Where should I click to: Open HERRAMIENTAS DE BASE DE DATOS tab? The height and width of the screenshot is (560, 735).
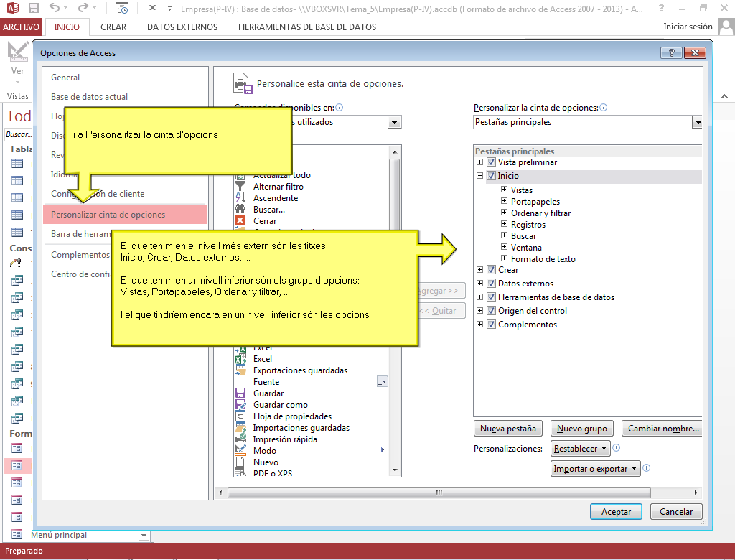click(307, 27)
